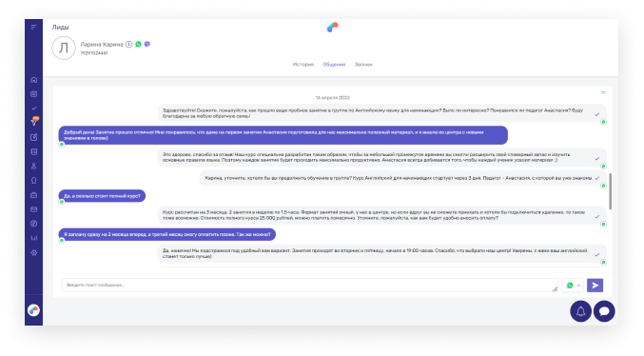This screenshot has height=356, width=644.
Task: Open the bar chart reports icon
Action: click(x=33, y=238)
